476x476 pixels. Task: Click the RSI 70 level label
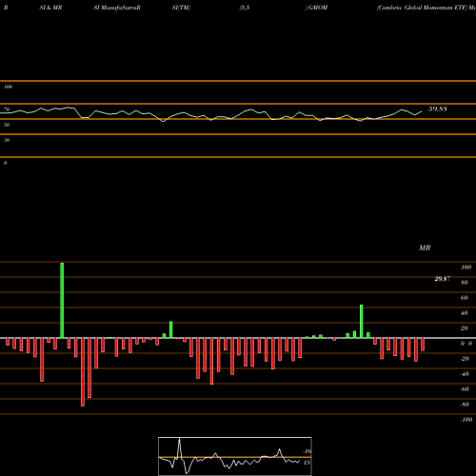pos(7,109)
